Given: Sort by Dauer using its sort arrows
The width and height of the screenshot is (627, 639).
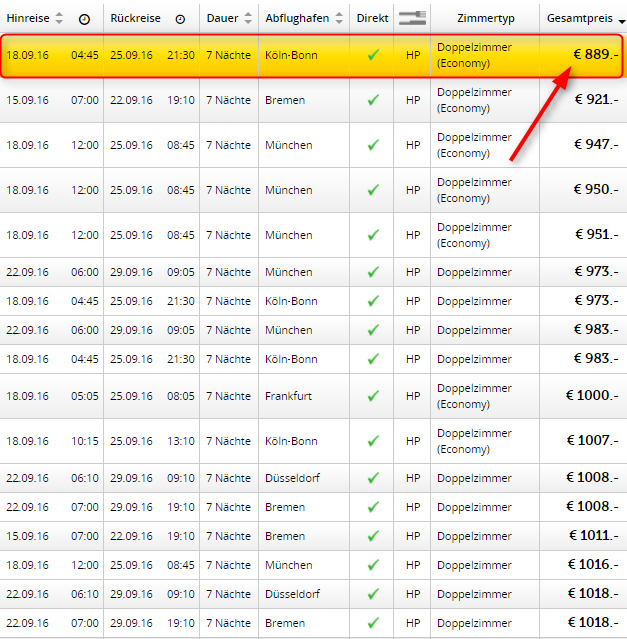Looking at the screenshot, I should 248,19.
